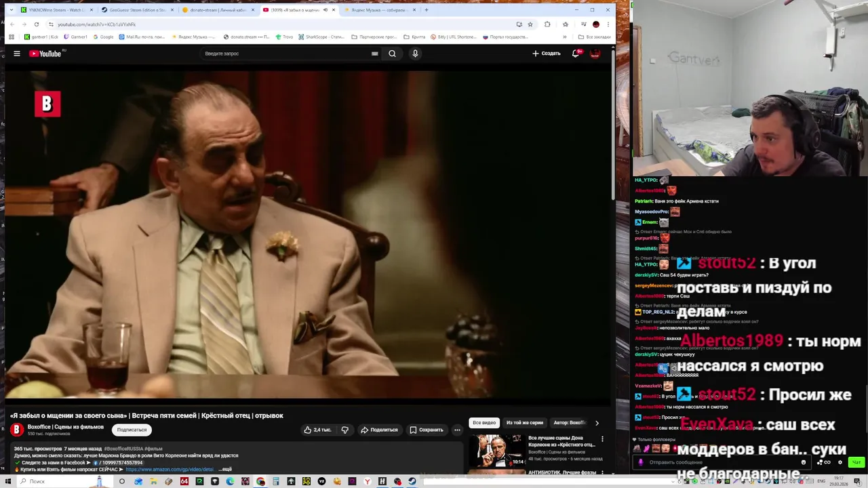Open the YouTube account avatar menu
The image size is (868, 488).
[595, 54]
